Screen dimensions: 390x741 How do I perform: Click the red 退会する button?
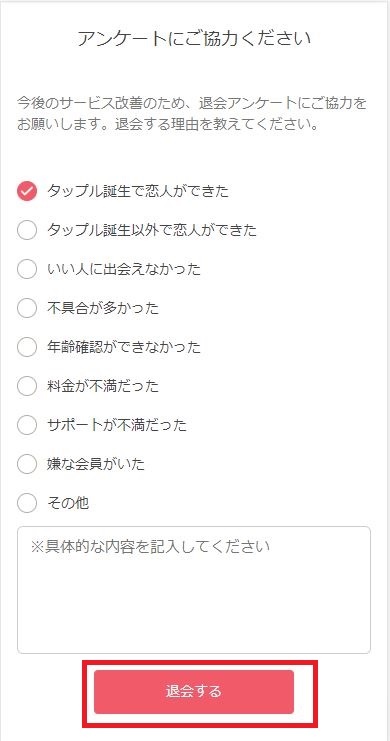tap(194, 692)
